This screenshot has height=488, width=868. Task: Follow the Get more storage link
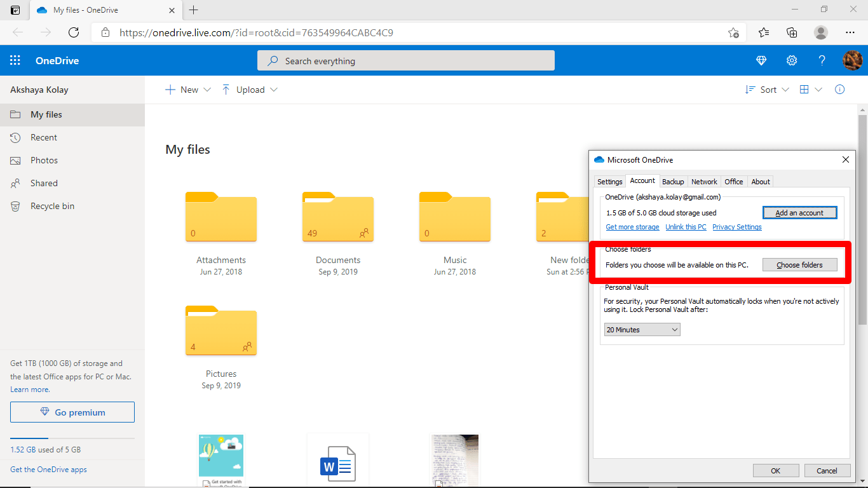click(632, 227)
